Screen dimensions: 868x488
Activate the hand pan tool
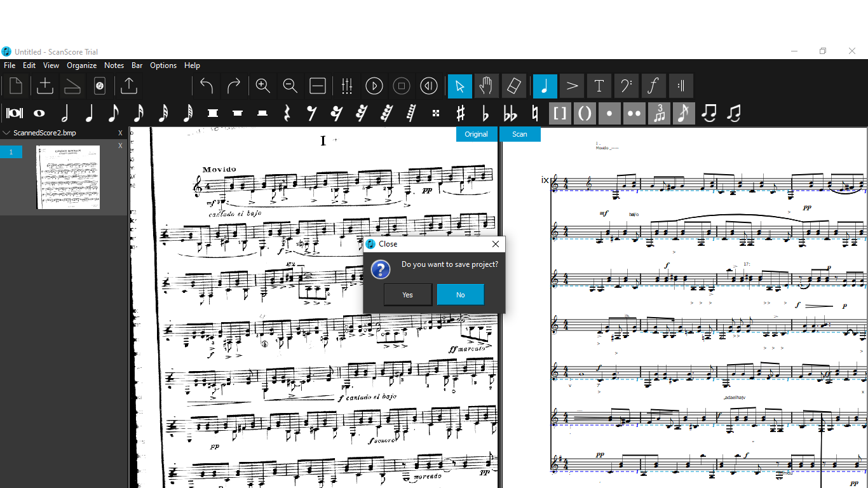[x=487, y=86]
